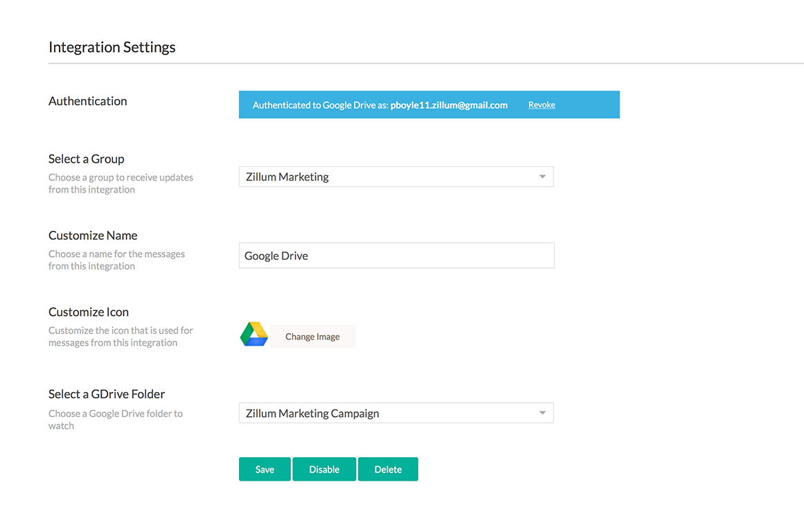Click the Select a Group label
Image resolution: width=804 pixels, height=532 pixels.
point(87,159)
